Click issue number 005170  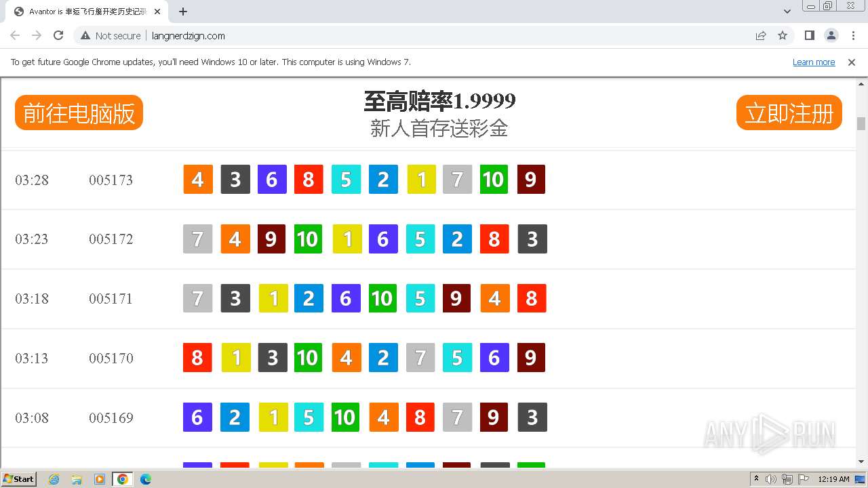pyautogui.click(x=111, y=359)
